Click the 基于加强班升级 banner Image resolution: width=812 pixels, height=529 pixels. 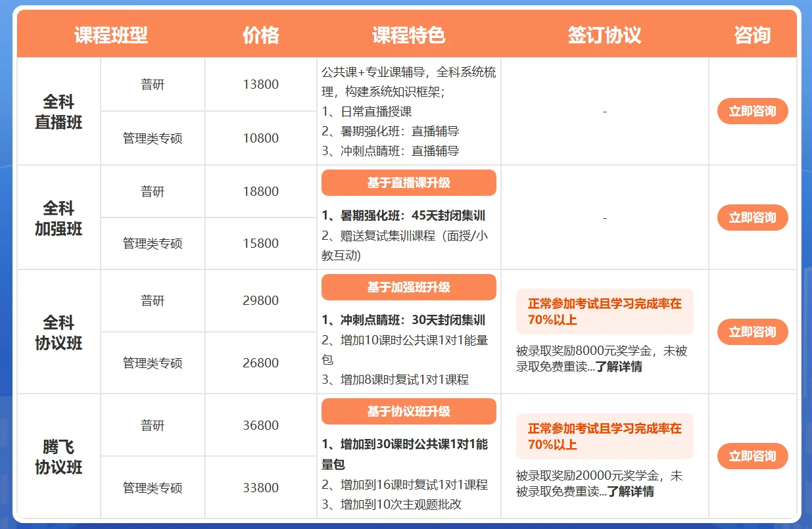coord(408,287)
